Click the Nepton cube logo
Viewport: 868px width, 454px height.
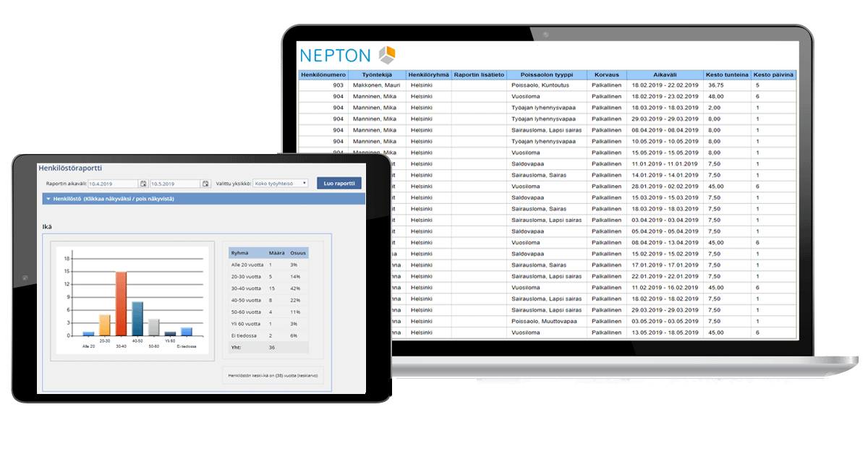click(x=388, y=54)
